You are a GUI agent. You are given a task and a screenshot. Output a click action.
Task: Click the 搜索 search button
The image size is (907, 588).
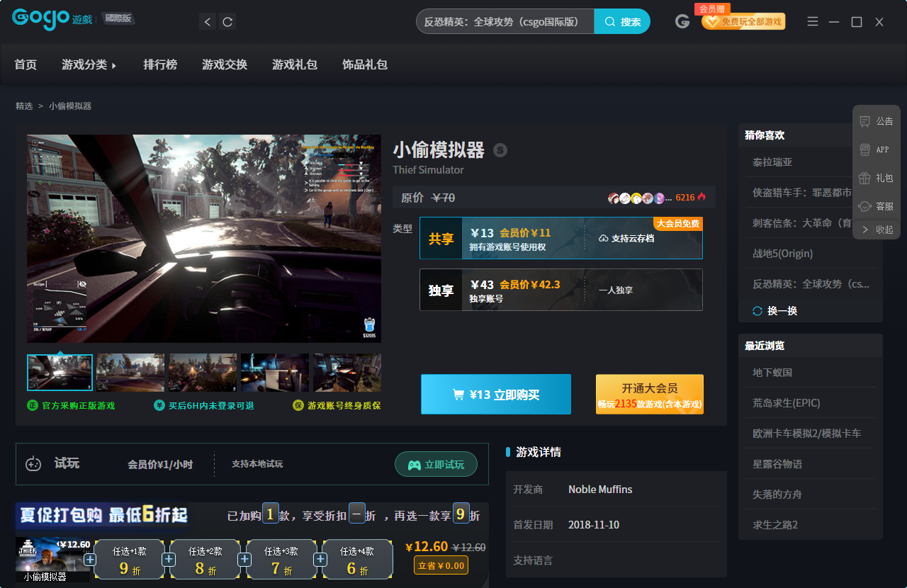tap(622, 21)
